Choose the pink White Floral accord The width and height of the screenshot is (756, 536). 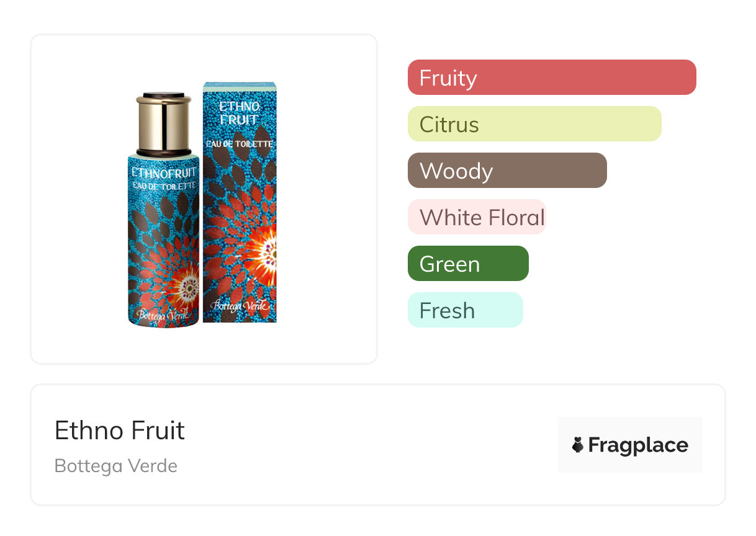(x=477, y=217)
